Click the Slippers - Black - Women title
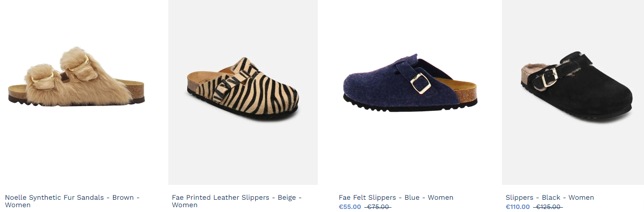Image resolution: width=644 pixels, height=212 pixels. (x=550, y=198)
